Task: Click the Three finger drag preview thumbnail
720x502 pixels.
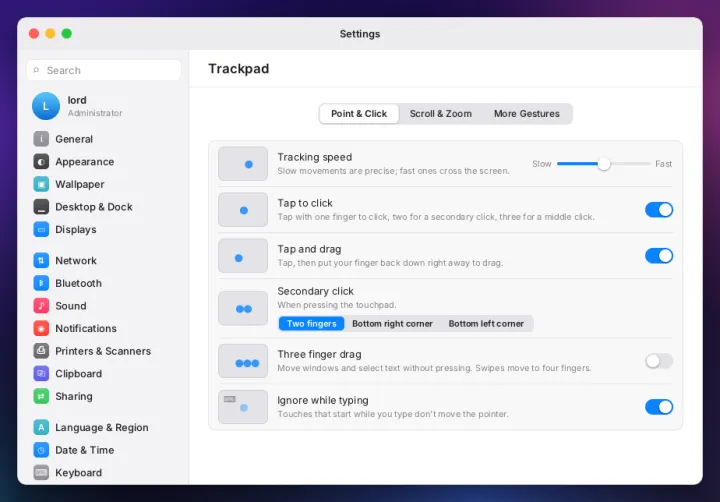Action: pos(243,361)
